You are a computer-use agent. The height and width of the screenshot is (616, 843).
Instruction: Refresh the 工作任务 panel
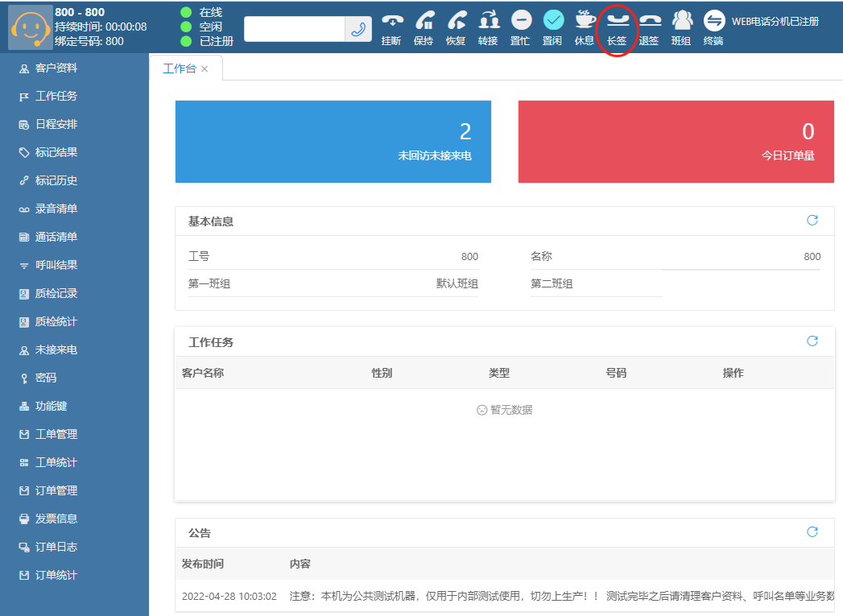(812, 341)
